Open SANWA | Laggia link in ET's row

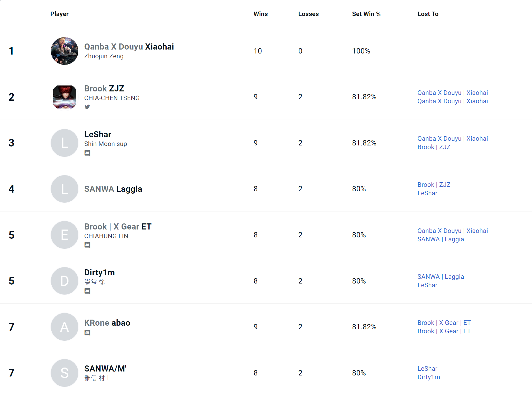pyautogui.click(x=441, y=239)
